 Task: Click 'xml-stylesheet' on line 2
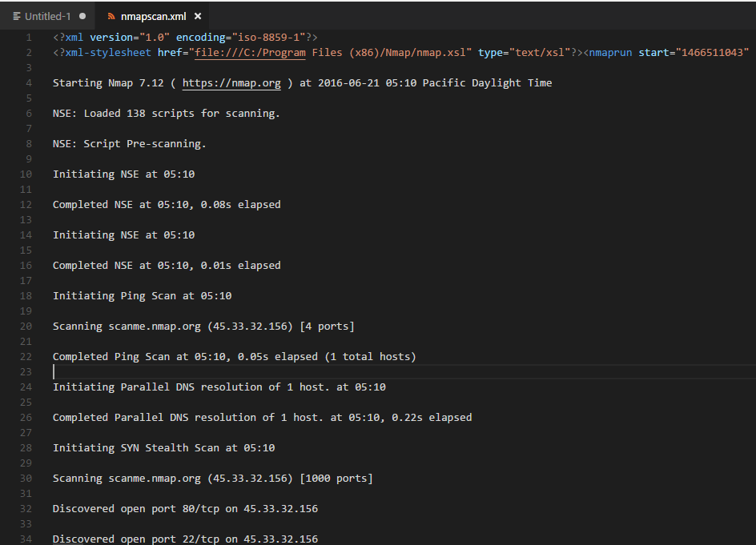[108, 53]
